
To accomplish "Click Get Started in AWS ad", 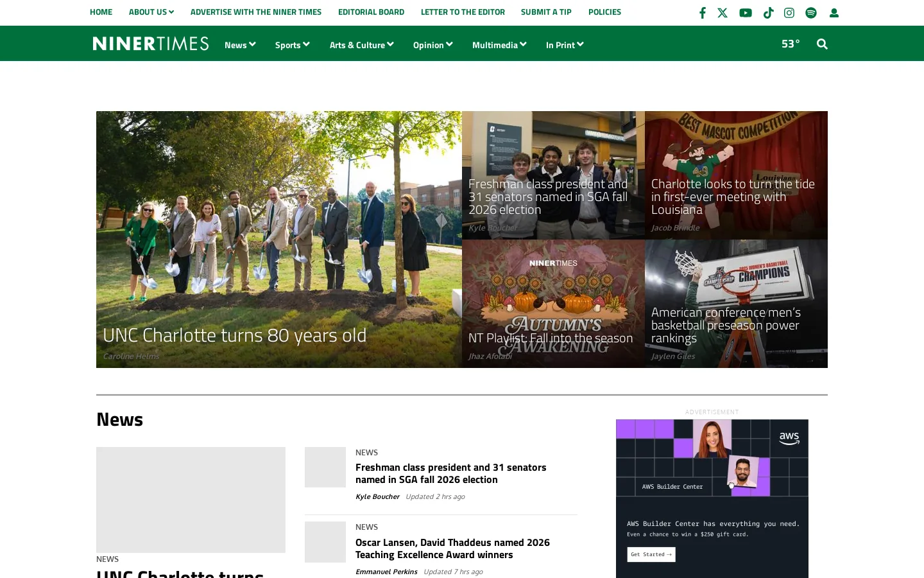I will (651, 554).
